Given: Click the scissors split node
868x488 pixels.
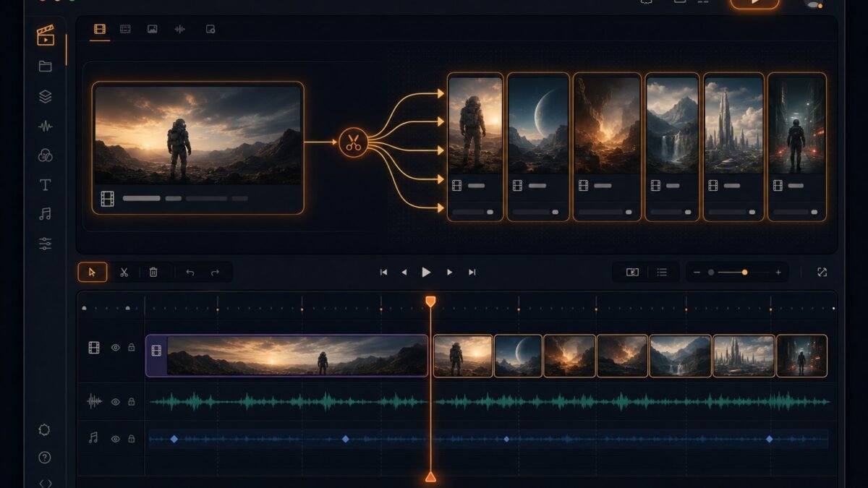Looking at the screenshot, I should click(x=353, y=142).
